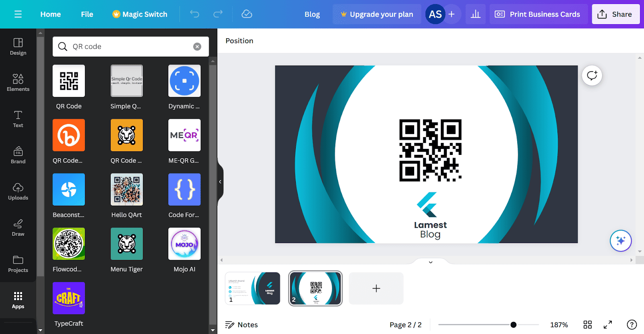Click the search magnifier icon
This screenshot has width=644, height=334.
pyautogui.click(x=62, y=47)
